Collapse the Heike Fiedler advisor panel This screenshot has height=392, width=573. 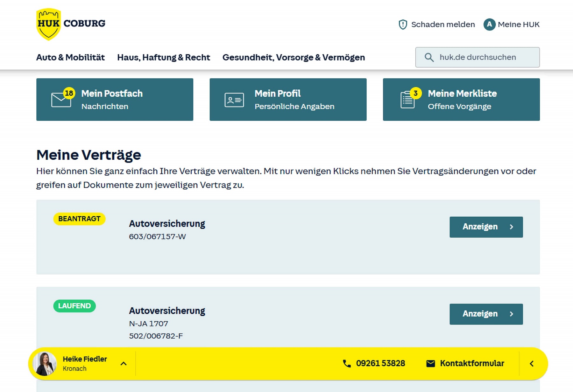(124, 363)
